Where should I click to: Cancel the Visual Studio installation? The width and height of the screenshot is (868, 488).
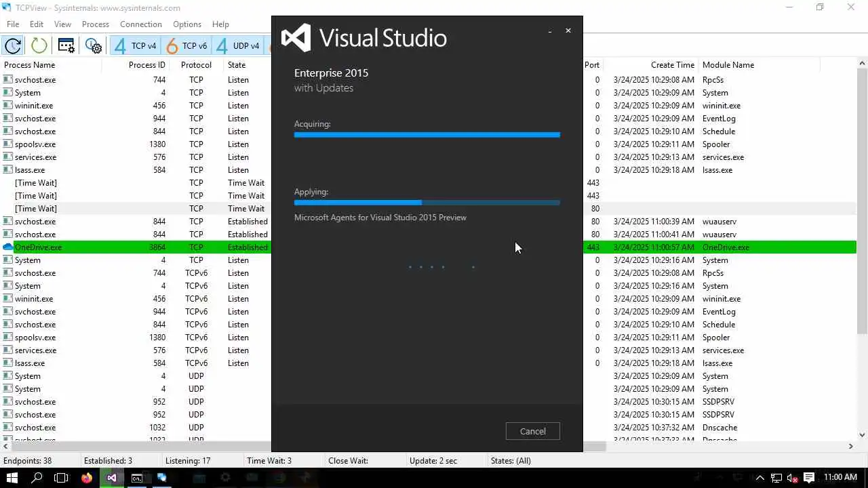point(532,431)
